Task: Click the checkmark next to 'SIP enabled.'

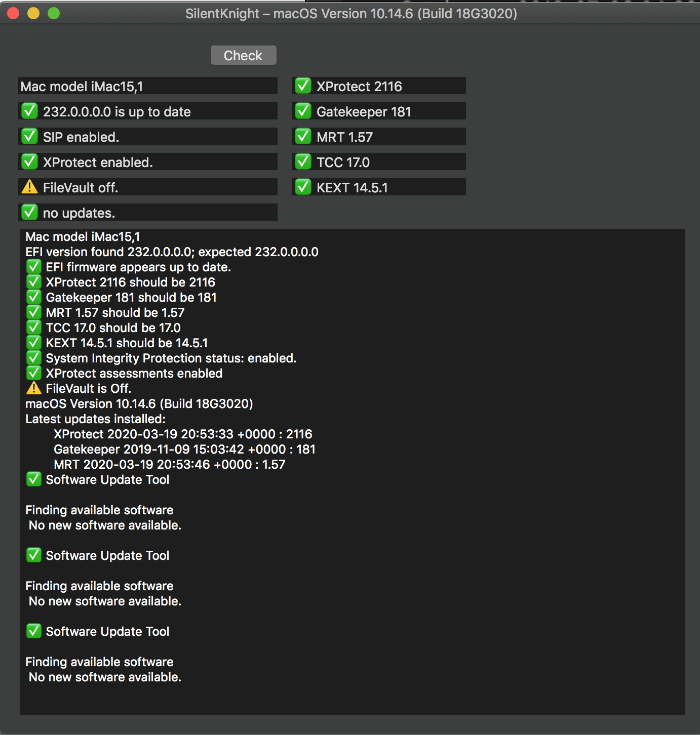Action: coord(29,136)
